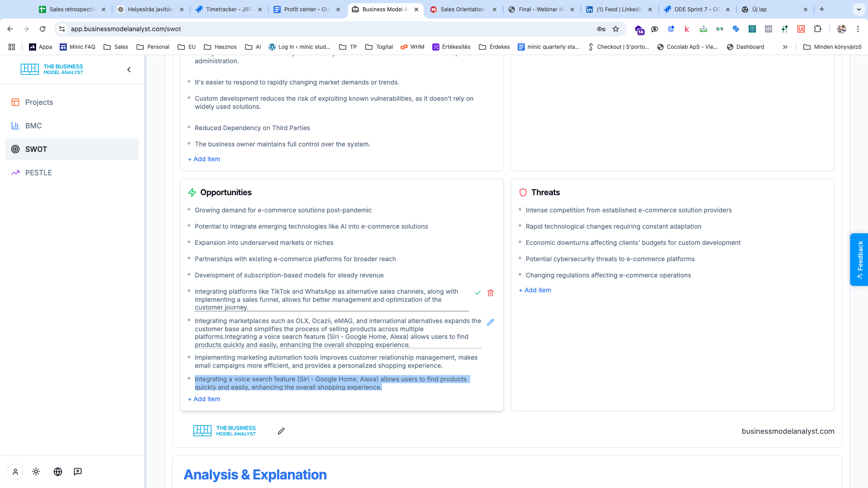The height and width of the screenshot is (488, 868).
Task: Delete TikTok item with red trash icon
Action: coord(491,293)
